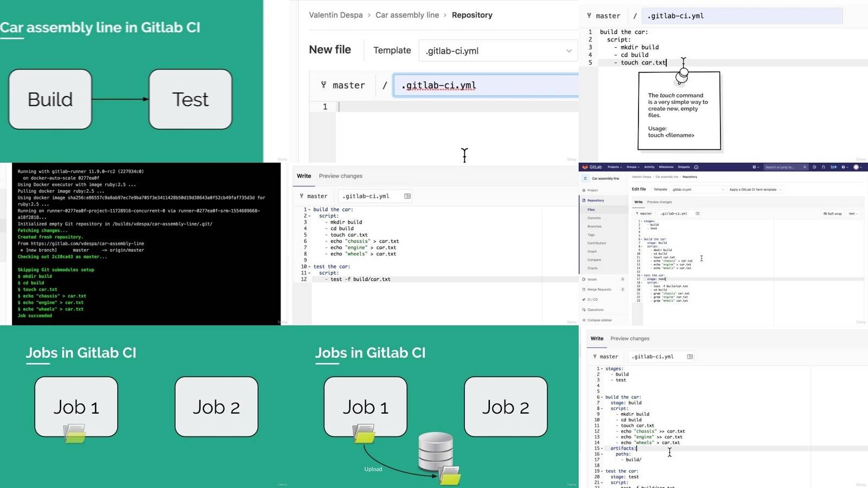
Task: Select the Write tab in the artifacts editor
Action: pyautogui.click(x=597, y=338)
